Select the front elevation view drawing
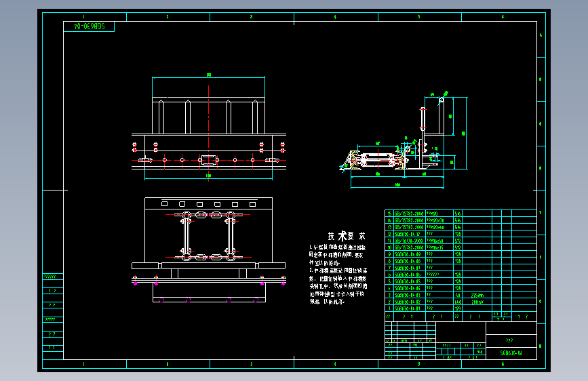 coord(208,129)
